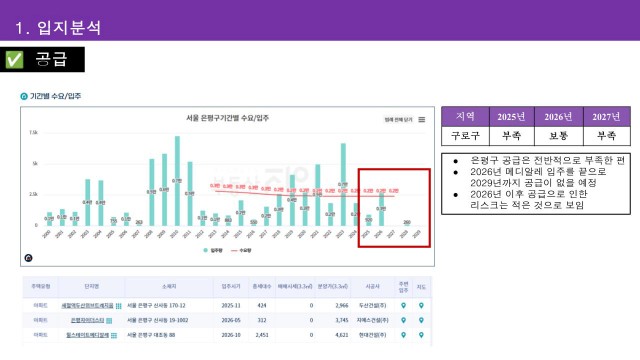Click the 2021 bar in the chart

318,195
